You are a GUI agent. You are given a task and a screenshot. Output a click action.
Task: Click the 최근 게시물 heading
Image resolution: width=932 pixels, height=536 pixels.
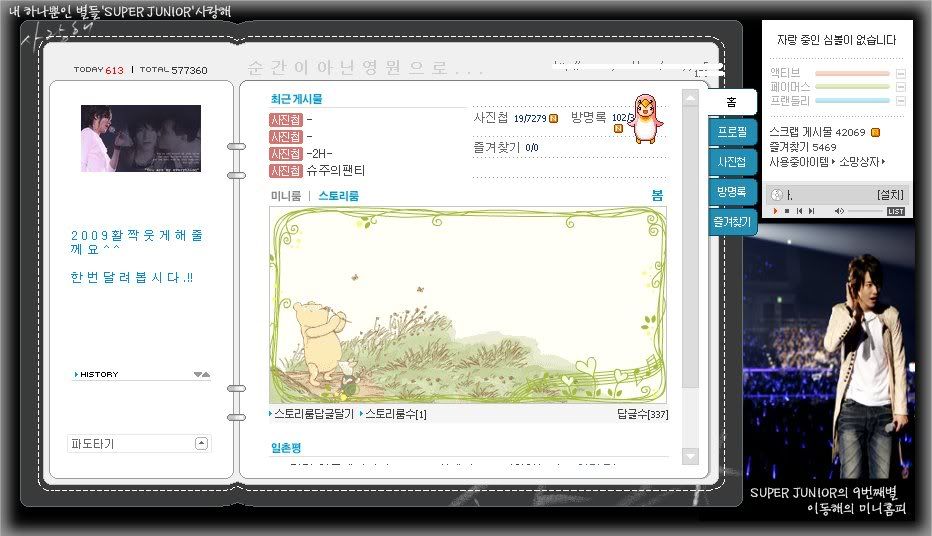(296, 99)
